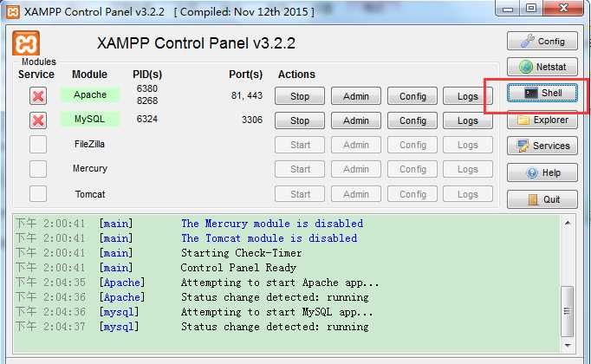This screenshot has height=364, width=591.
Task: Start the Mercury module
Action: 300,170
